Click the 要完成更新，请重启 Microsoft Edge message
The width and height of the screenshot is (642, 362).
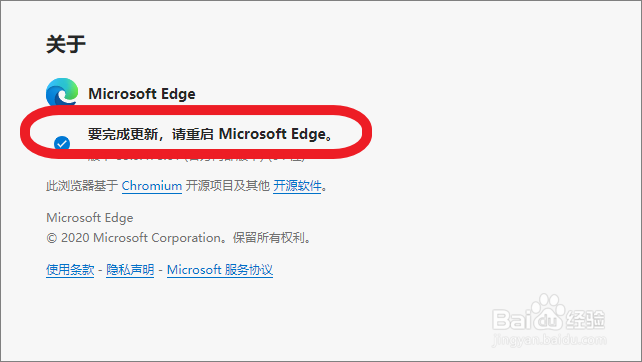pos(210,134)
